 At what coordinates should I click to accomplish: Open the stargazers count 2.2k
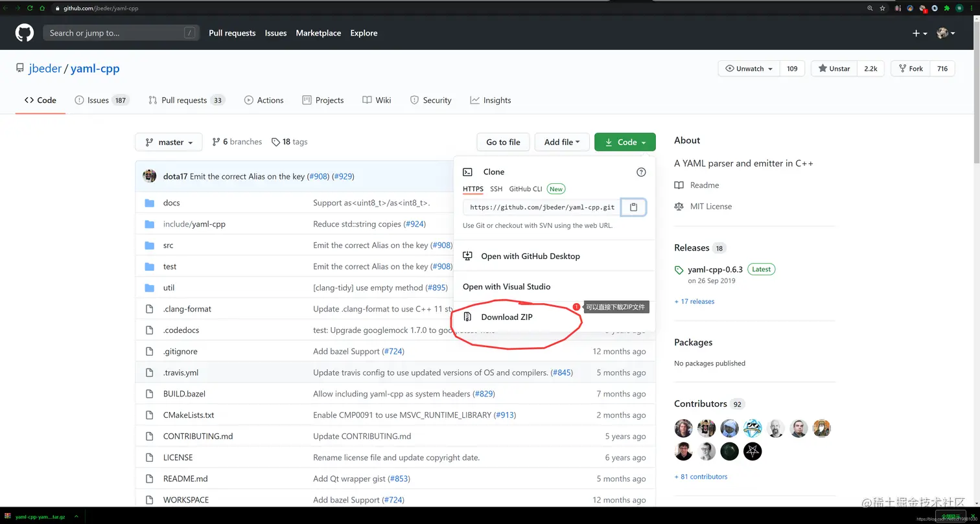(x=870, y=69)
